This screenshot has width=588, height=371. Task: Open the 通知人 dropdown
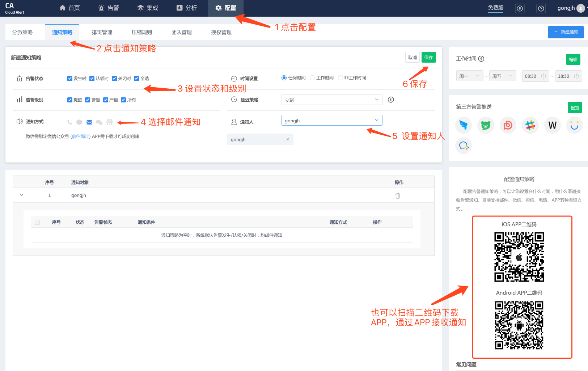pos(331,120)
